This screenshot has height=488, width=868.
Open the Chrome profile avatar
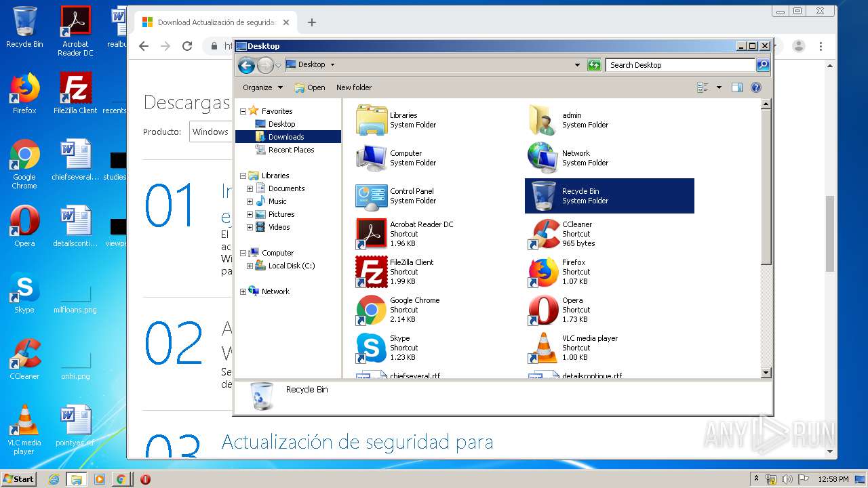coord(799,46)
